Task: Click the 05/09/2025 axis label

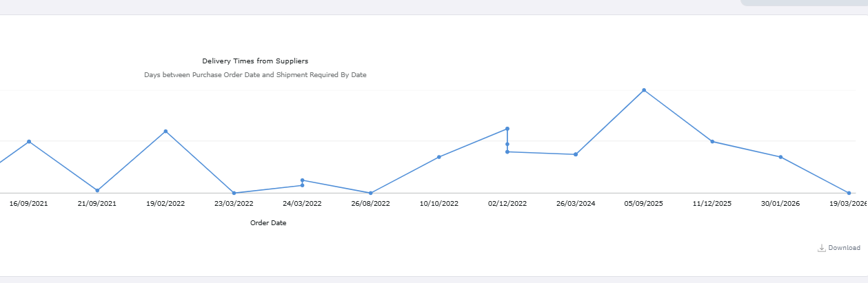Action: point(644,204)
